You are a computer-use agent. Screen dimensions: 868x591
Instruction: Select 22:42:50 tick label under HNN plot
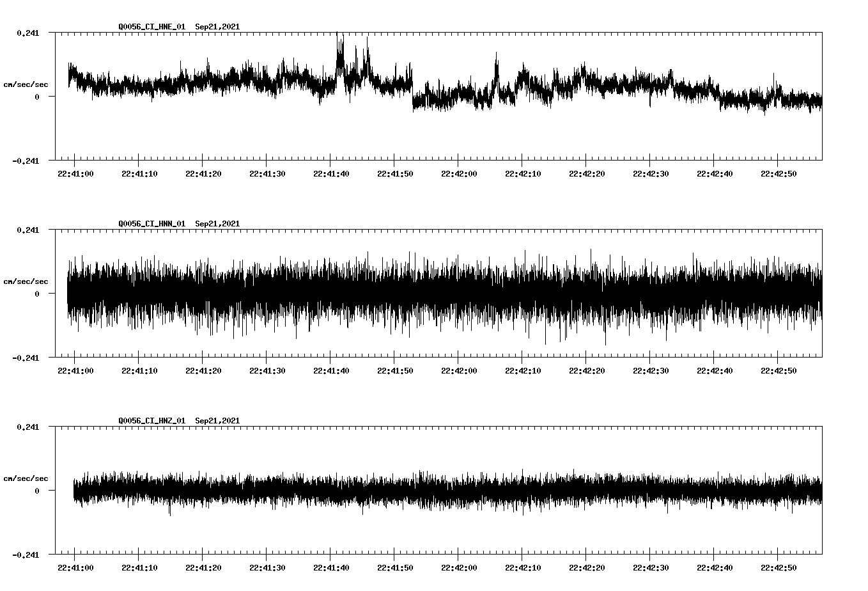pyautogui.click(x=779, y=370)
